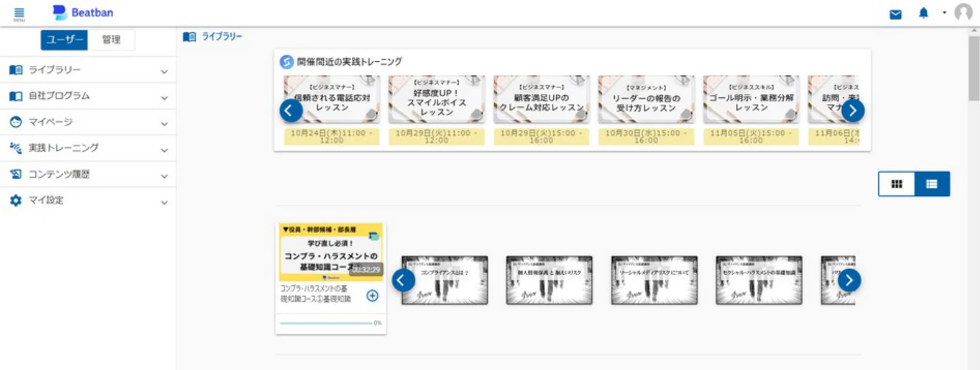Open the user avatar icon
The image size is (980, 370).
pos(963,13)
